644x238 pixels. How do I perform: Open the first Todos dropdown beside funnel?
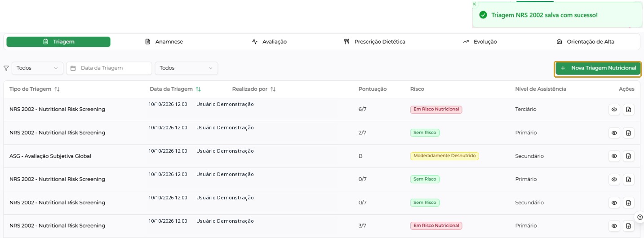click(x=37, y=68)
